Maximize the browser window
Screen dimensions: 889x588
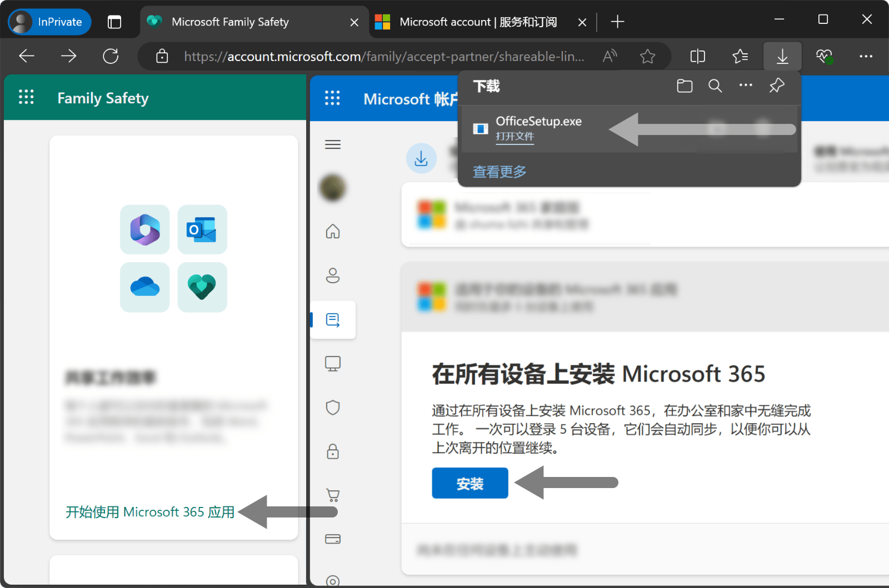tap(823, 19)
